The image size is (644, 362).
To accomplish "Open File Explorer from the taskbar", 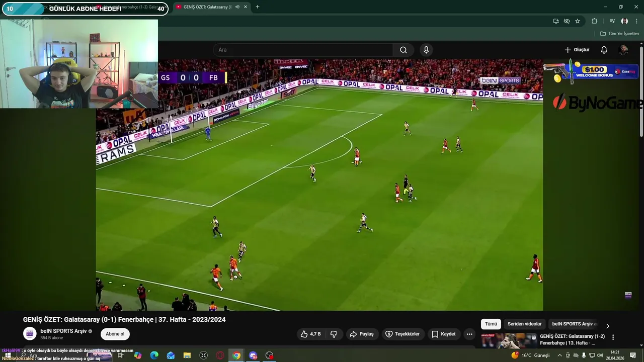I will tap(187, 355).
